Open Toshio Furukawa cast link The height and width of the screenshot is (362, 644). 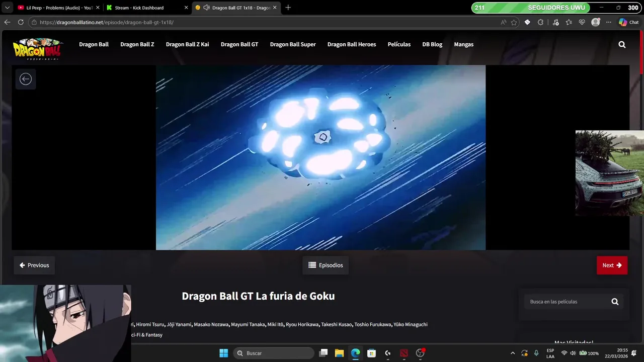[x=373, y=324]
